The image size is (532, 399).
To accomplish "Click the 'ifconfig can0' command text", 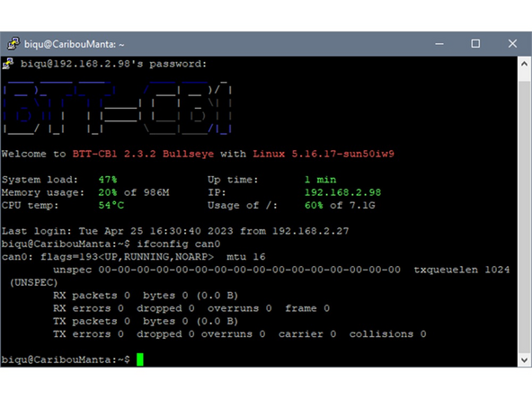I will [x=179, y=244].
